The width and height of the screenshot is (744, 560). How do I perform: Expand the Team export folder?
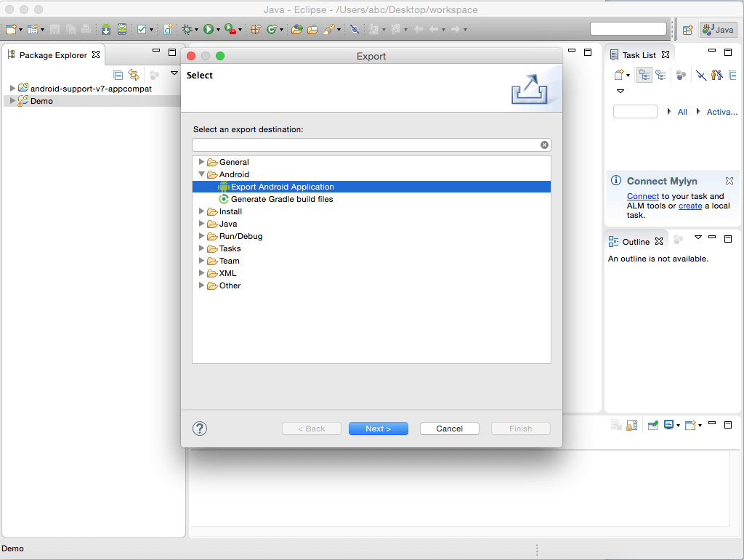tap(201, 260)
